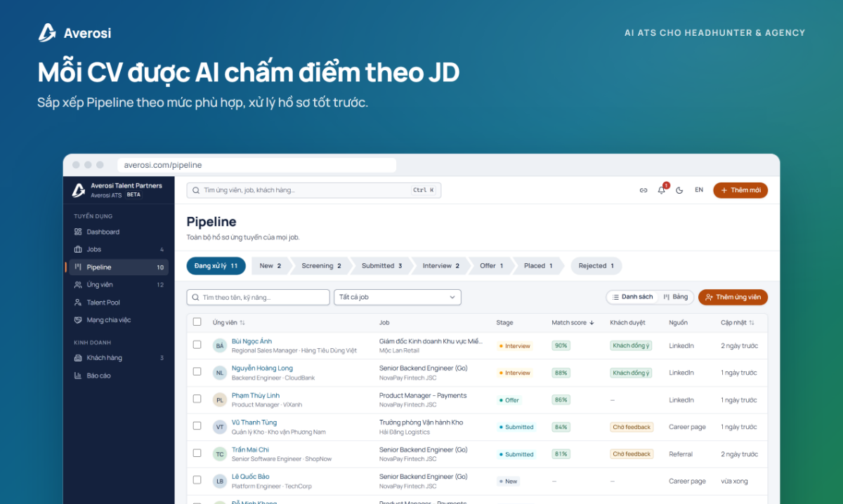Screen dimensions: 843x504
Task: Open Khách hàng in sidebar
Action: click(x=118, y=358)
